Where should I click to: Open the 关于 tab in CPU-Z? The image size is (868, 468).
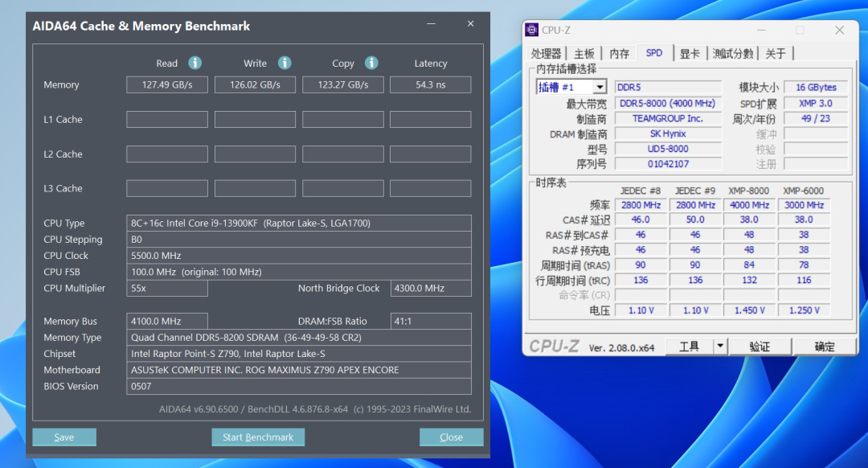(x=776, y=54)
